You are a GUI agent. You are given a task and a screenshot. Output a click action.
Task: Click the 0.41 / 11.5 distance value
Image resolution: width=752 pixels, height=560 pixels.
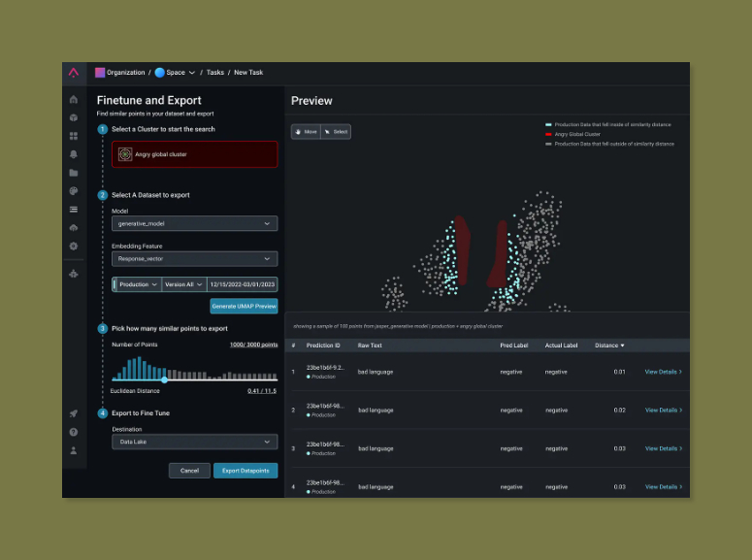pyautogui.click(x=262, y=390)
